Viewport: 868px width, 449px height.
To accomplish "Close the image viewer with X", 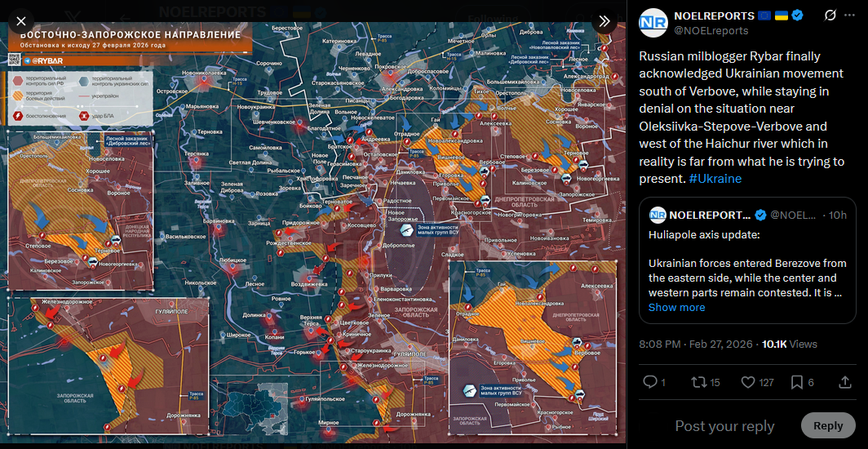I will 21,21.
